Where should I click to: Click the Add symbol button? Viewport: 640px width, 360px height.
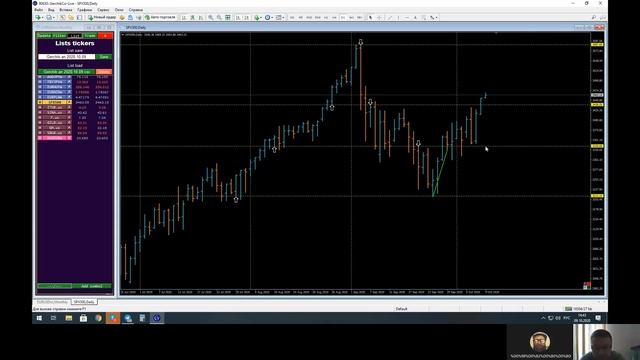click(92, 286)
